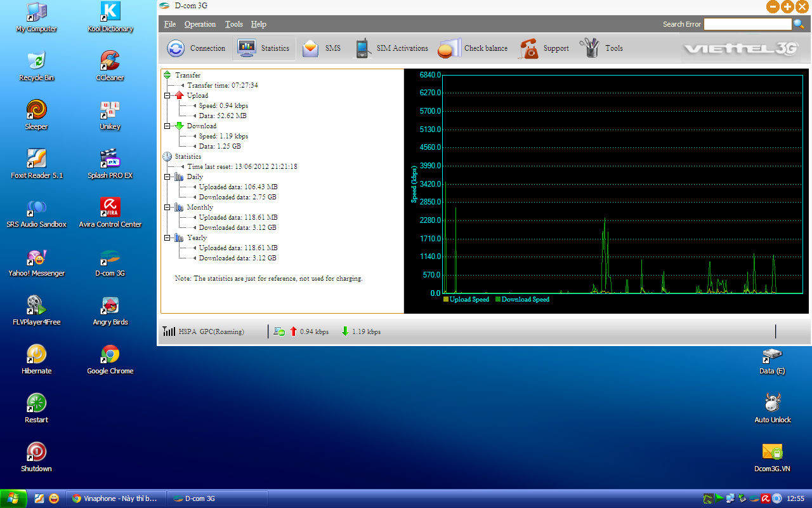Open Support telephone icon
Image resolution: width=812 pixels, height=508 pixels.
pos(528,48)
